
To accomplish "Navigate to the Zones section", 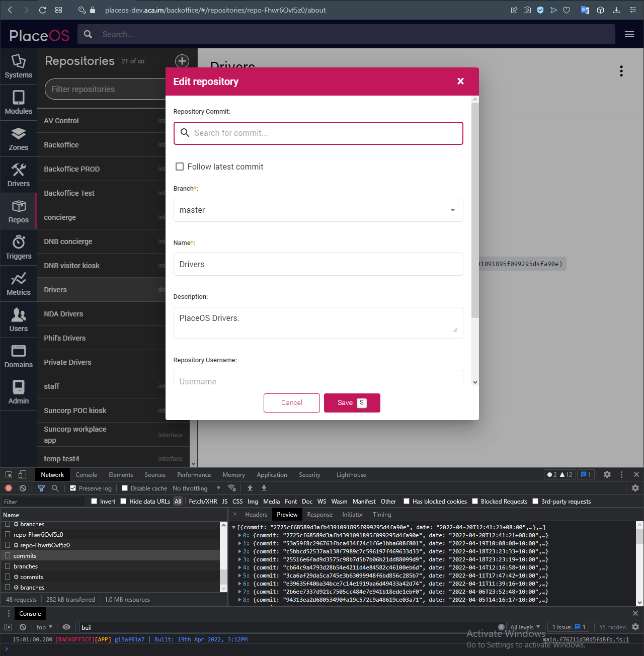I will click(x=19, y=138).
